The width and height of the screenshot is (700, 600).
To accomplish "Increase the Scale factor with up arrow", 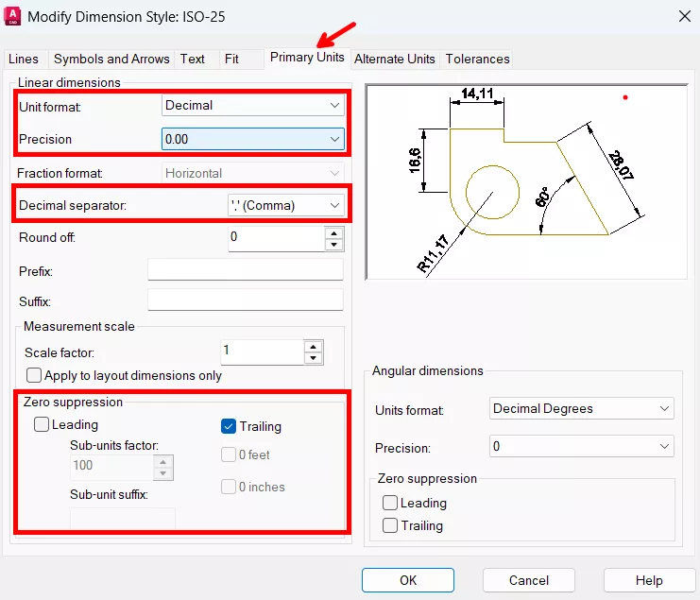I will pos(314,346).
